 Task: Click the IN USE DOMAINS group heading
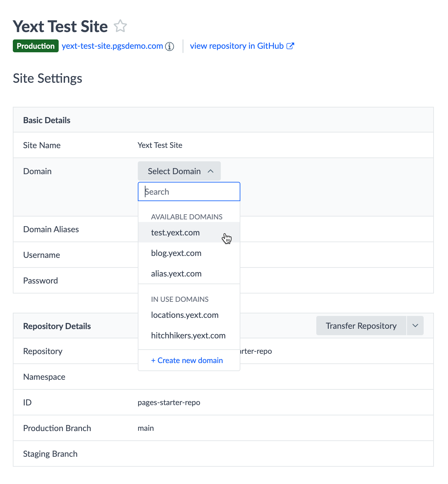pyautogui.click(x=180, y=299)
